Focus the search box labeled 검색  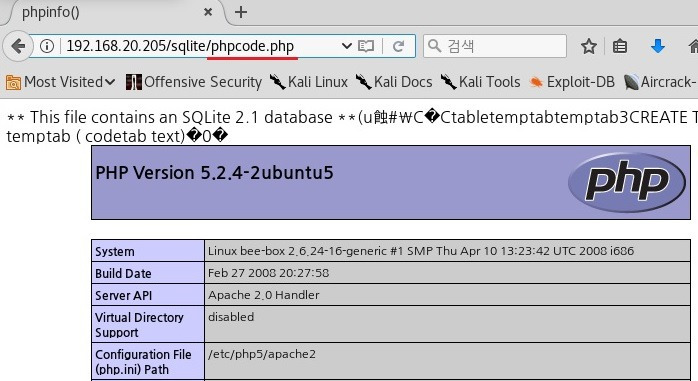click(495, 46)
